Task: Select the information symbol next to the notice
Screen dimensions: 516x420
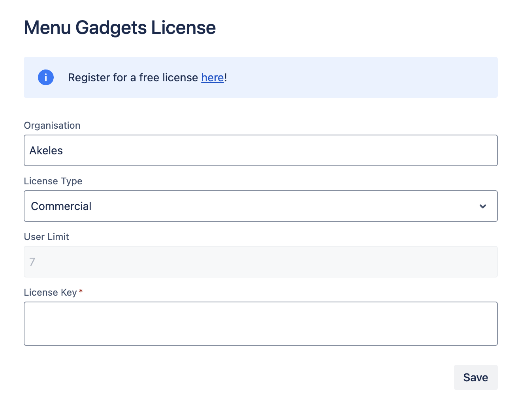Action: pyautogui.click(x=45, y=77)
